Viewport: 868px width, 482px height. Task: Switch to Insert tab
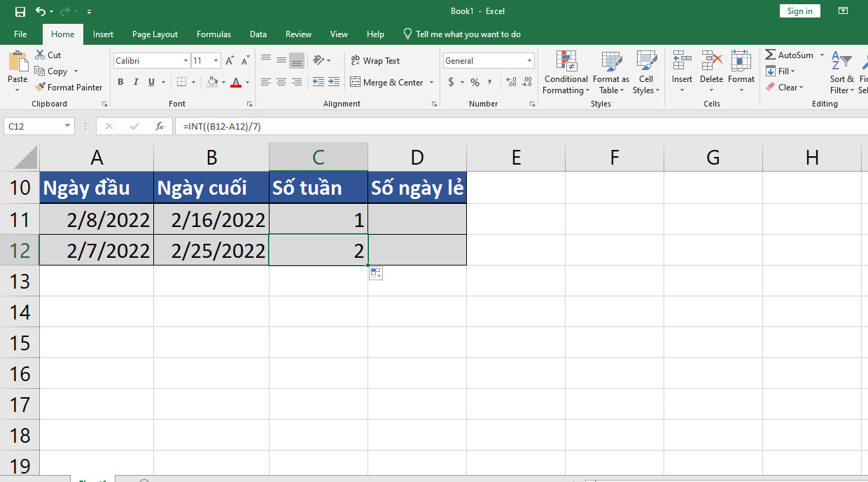tap(103, 34)
